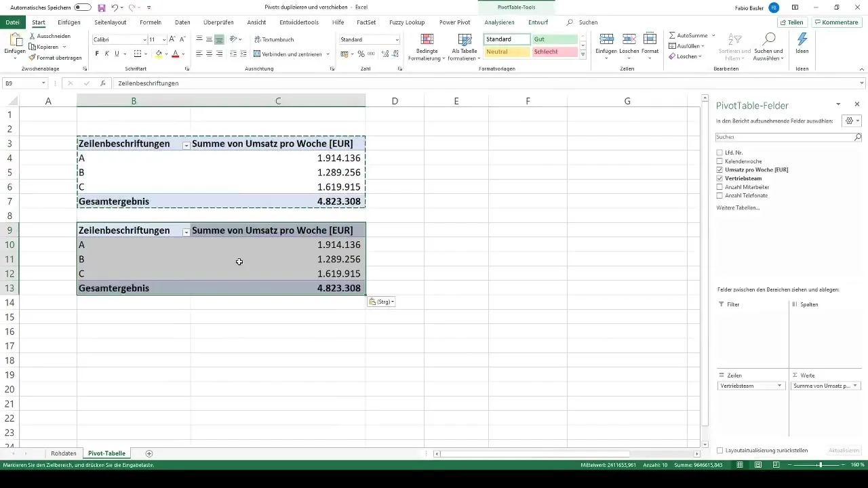Toggle Automatisches Speichern switch
Viewport: 868px width, 488px height.
(x=83, y=7)
